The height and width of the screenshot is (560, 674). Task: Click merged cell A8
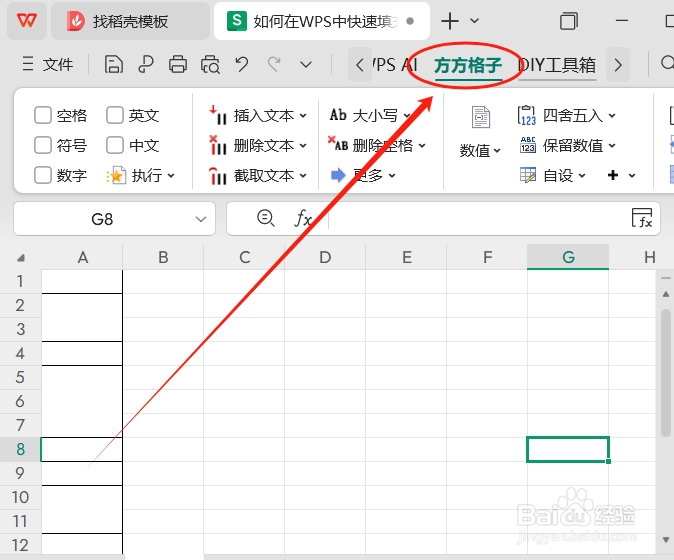tap(82, 450)
